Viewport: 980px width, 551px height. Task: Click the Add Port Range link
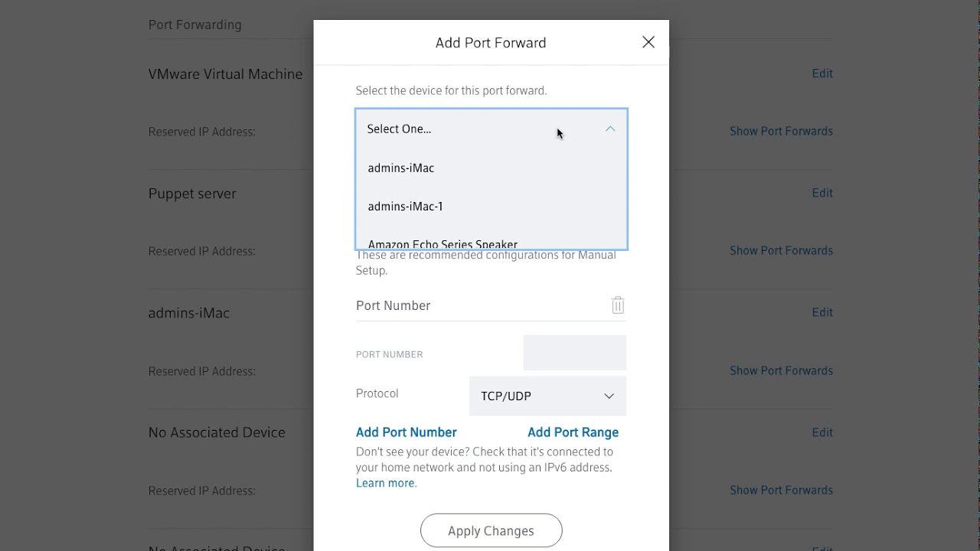[573, 432]
